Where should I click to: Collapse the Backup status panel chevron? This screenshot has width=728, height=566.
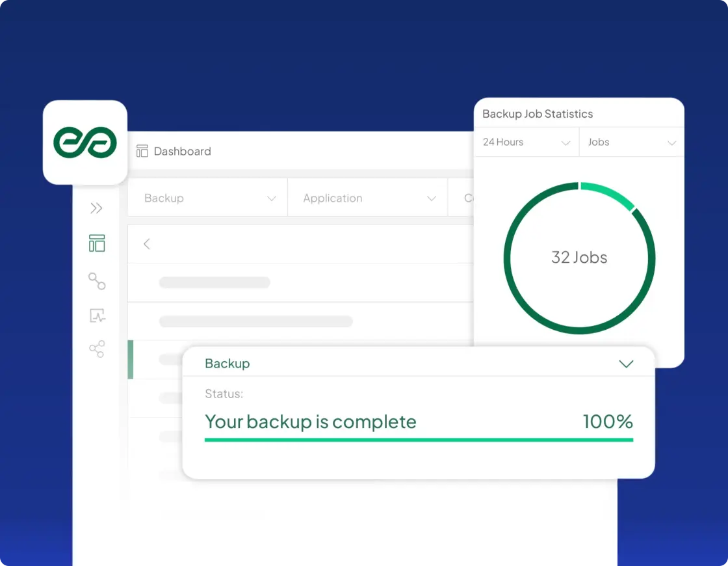[x=626, y=364]
